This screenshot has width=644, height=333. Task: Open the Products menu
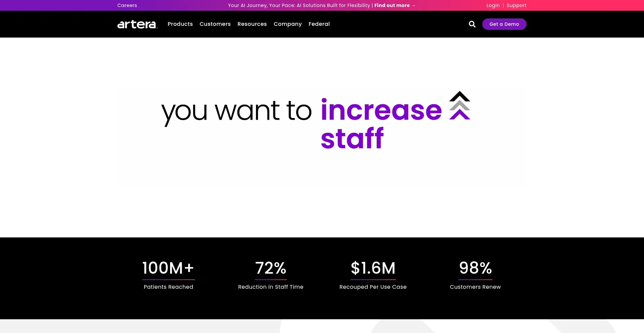pyautogui.click(x=180, y=24)
